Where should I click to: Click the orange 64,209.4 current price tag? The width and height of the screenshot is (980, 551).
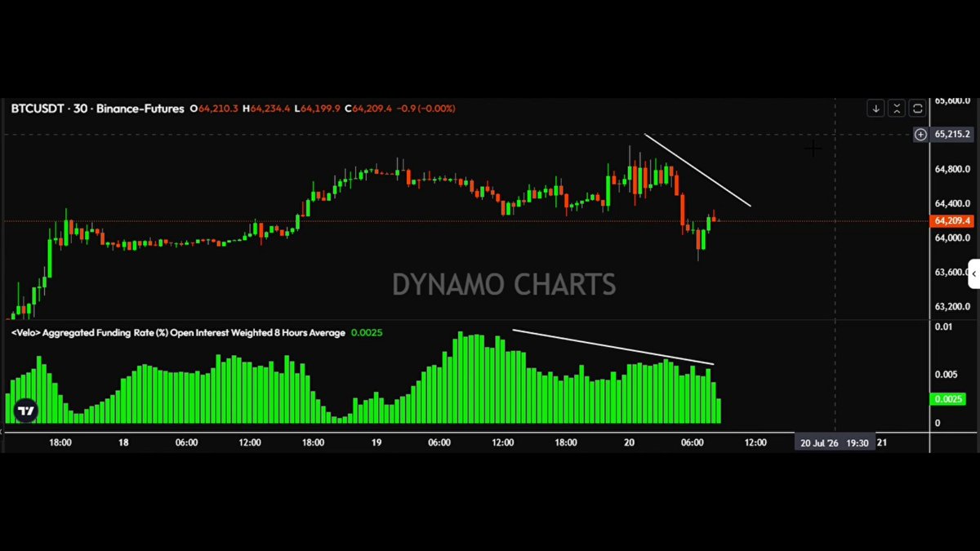pos(951,220)
